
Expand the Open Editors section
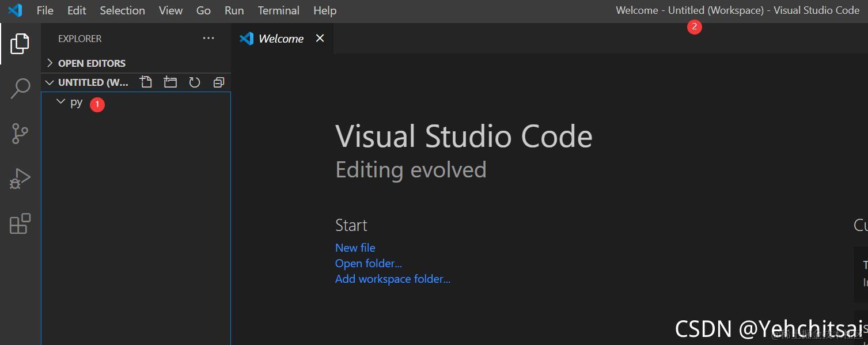(x=136, y=63)
